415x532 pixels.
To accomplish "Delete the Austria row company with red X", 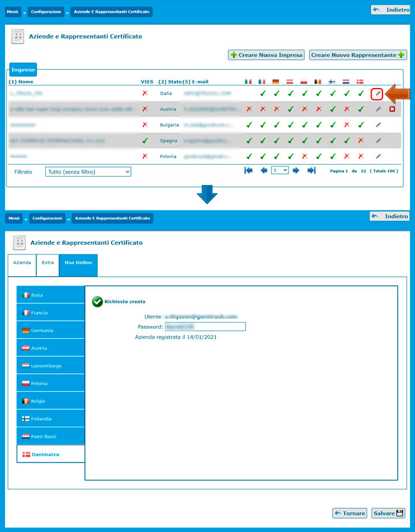I will point(392,109).
